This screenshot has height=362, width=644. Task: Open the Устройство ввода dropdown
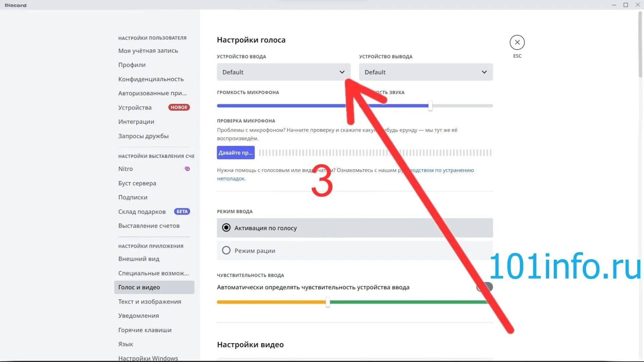(283, 72)
